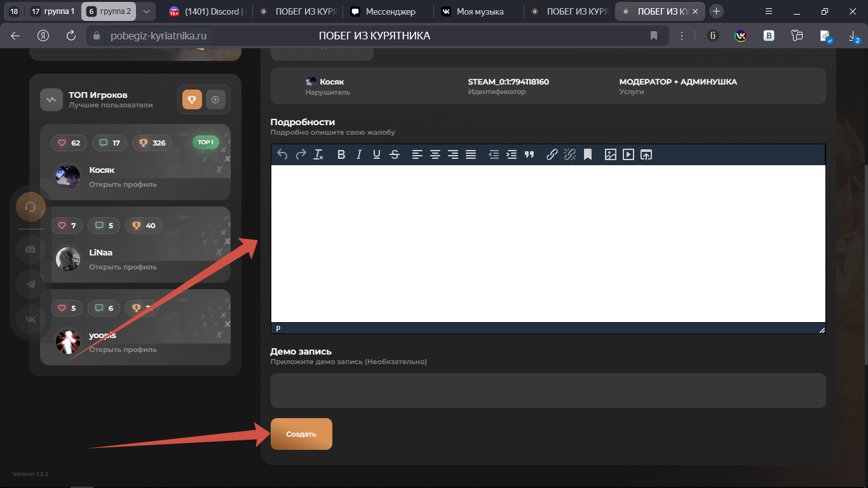Open the browser hamburger menu
Viewport: 868px width, 488px height.
click(769, 11)
